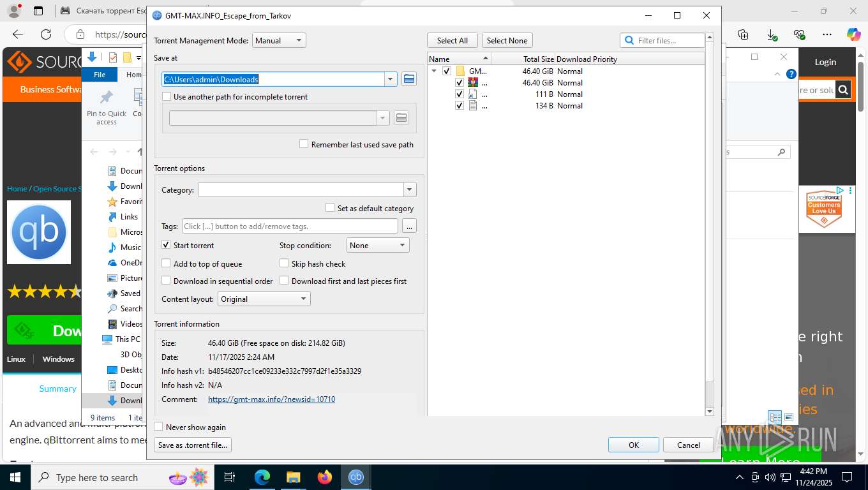Toggle Set as default category checkbox
The height and width of the screenshot is (490, 868).
(330, 208)
